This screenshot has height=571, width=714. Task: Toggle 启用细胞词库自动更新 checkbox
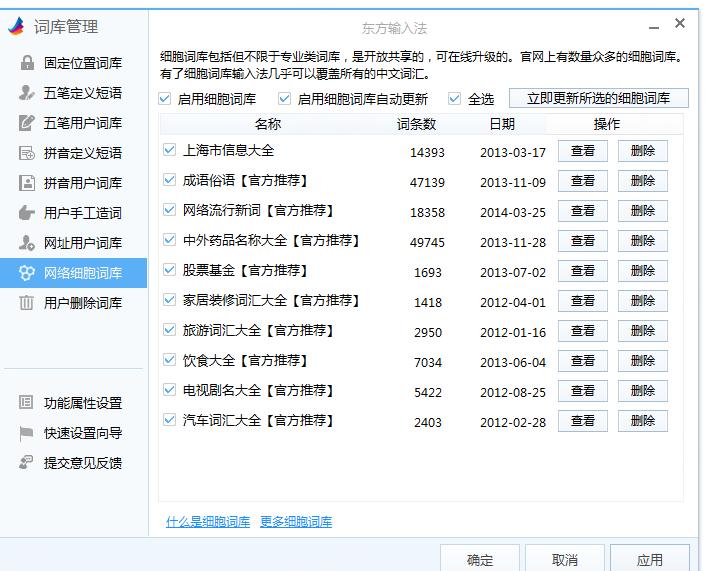coord(285,98)
